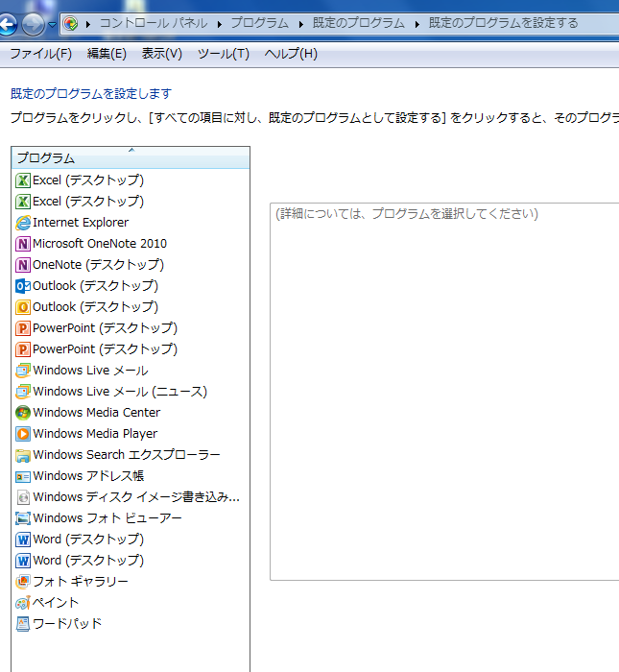Select Microsoft OneNote 2010 icon
619x672 pixels.
[23, 244]
